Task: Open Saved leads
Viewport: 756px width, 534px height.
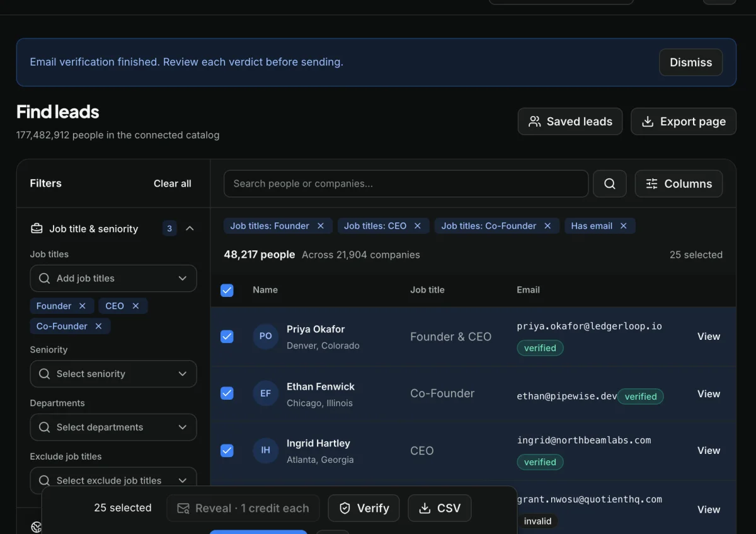Action: tap(570, 122)
